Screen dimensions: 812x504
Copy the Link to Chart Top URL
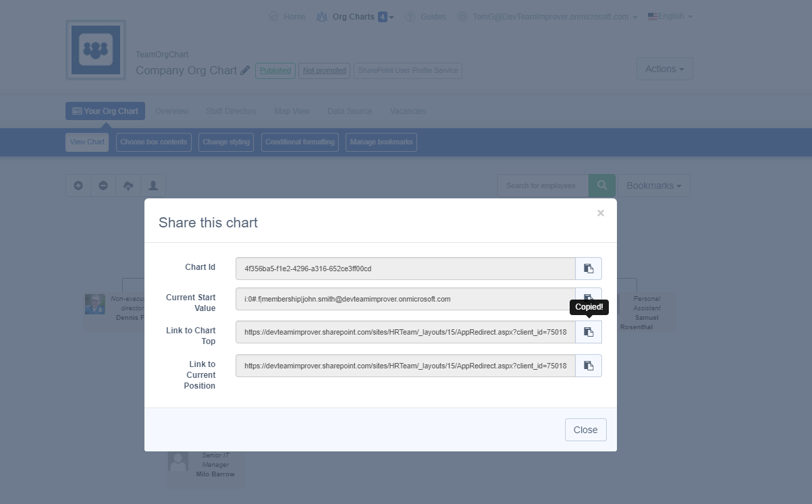click(x=588, y=332)
